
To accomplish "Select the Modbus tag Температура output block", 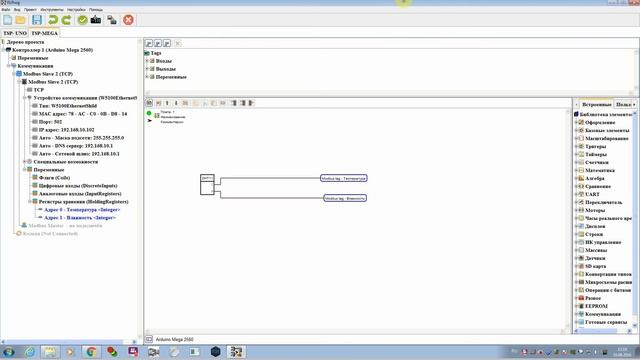I will (344, 178).
